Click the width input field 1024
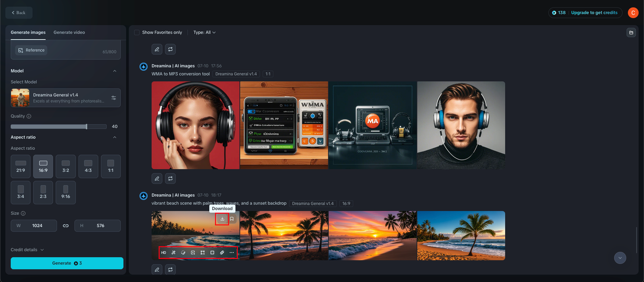The width and height of the screenshot is (644, 282). coord(34,226)
